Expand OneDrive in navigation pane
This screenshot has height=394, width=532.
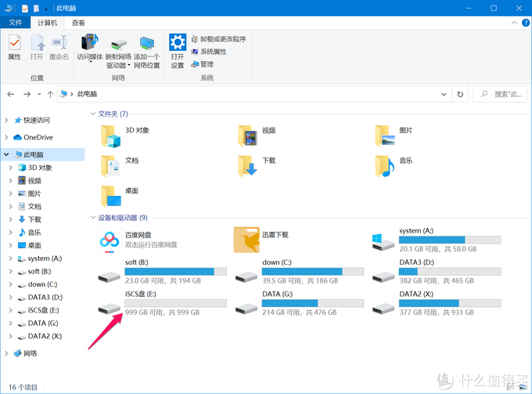tap(6, 137)
